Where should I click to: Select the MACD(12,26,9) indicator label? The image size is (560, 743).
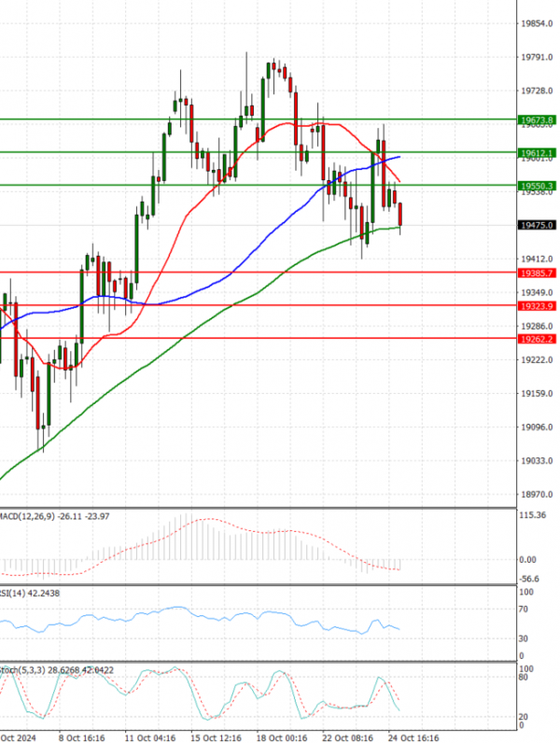point(35,515)
